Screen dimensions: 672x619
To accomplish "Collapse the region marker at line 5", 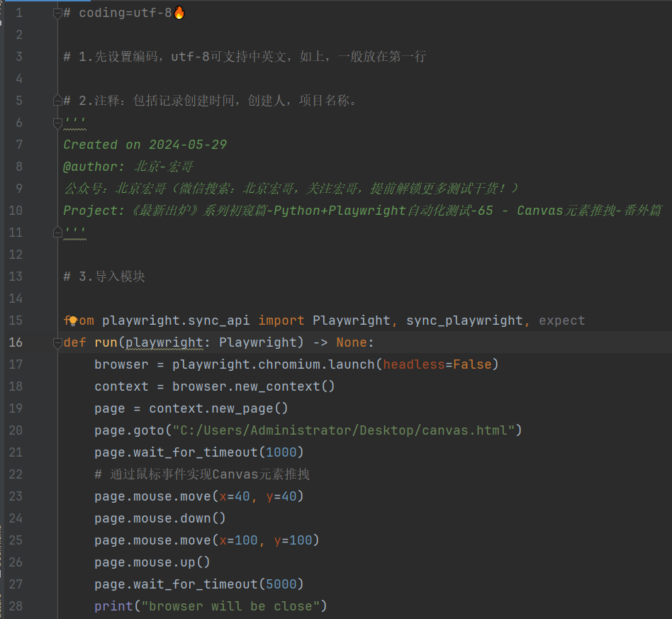I will coord(57,100).
